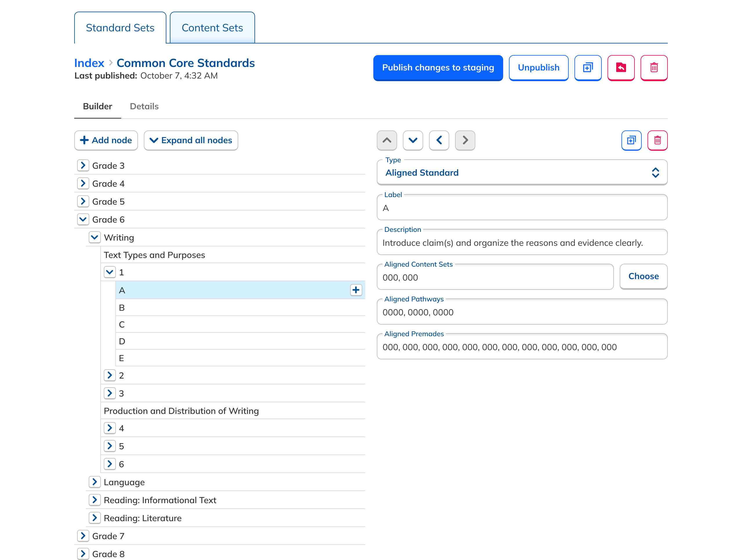Screen dimensions: 742x560
Task: Click the Choose button for content sets
Action: (x=643, y=276)
